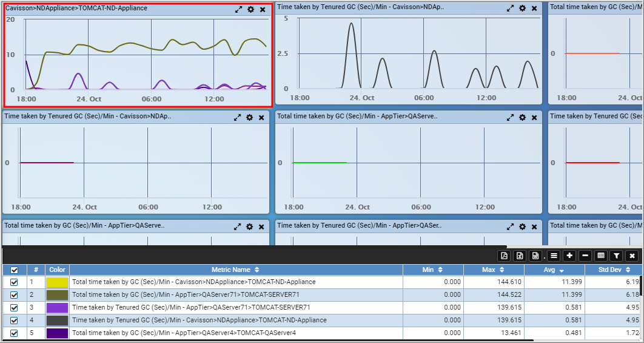Close the lower metrics table panel
The image size is (644, 343).
pyautogui.click(x=632, y=256)
